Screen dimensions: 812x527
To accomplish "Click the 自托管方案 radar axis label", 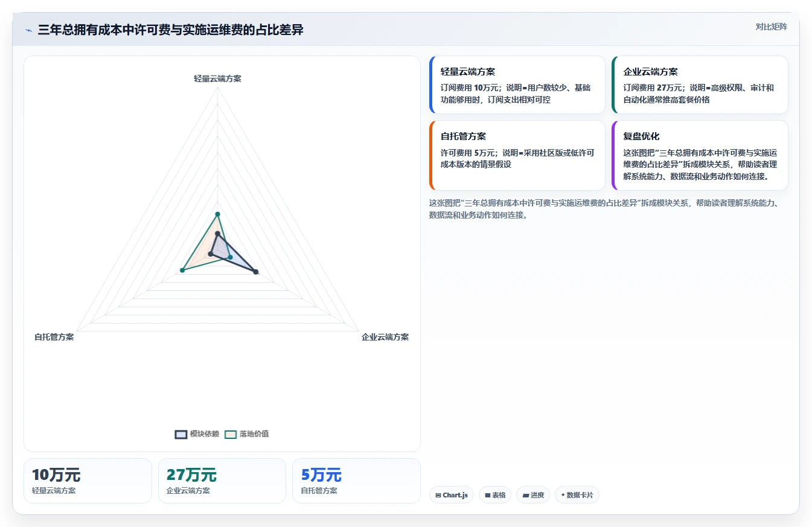I will click(x=54, y=337).
